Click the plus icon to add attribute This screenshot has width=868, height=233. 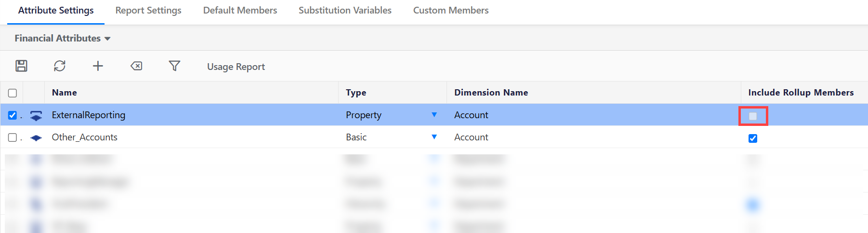click(98, 66)
